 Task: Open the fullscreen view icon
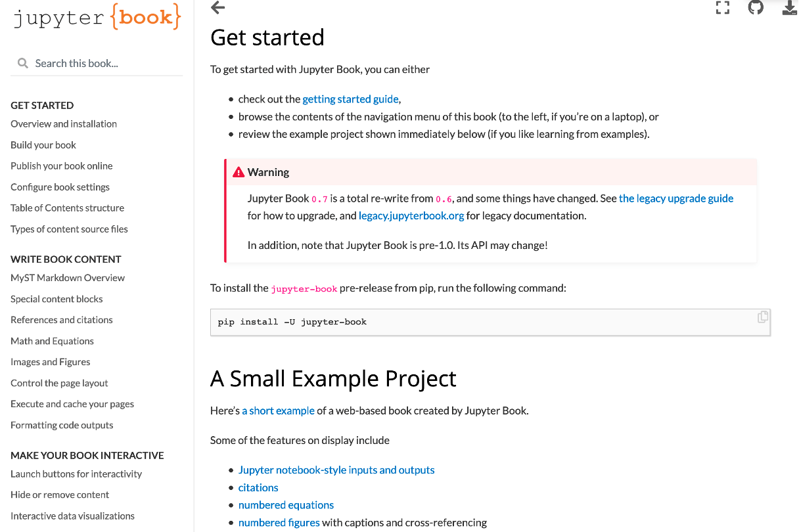coord(723,8)
